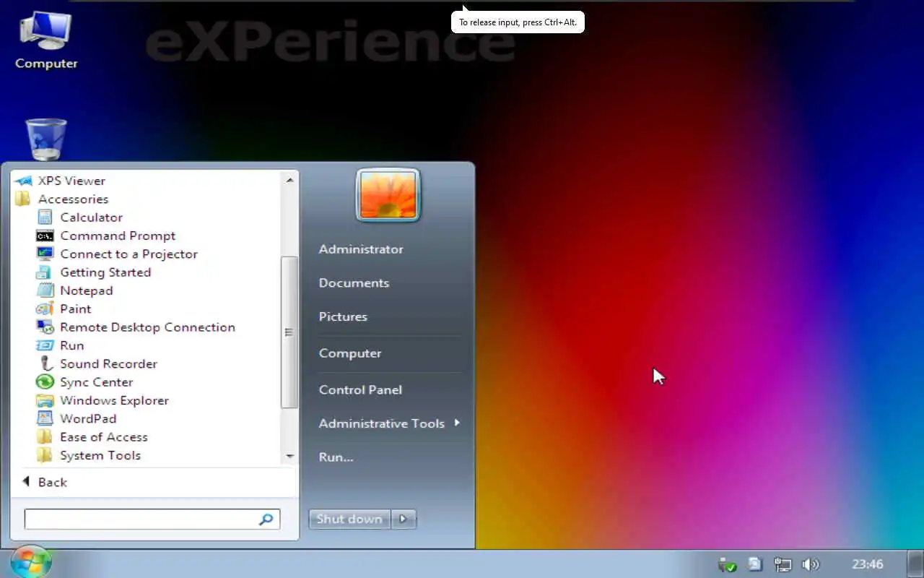Click the Run icon in Accessories list
The height and width of the screenshot is (578, 924).
(x=45, y=345)
